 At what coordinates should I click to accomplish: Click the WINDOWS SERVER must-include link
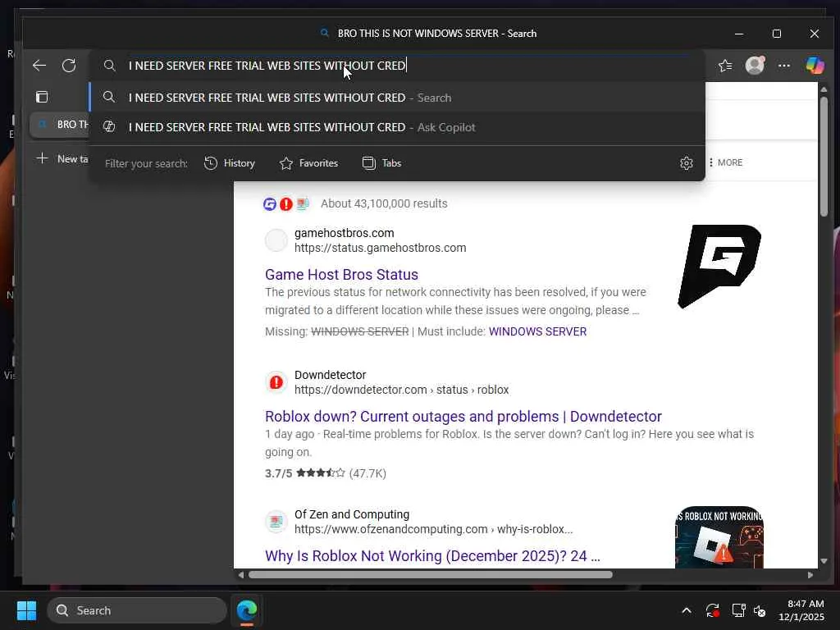pos(537,331)
